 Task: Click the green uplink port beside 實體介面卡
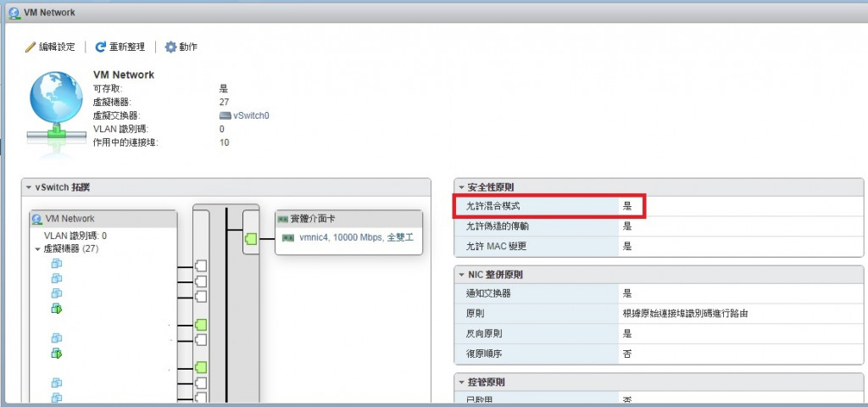click(x=250, y=239)
